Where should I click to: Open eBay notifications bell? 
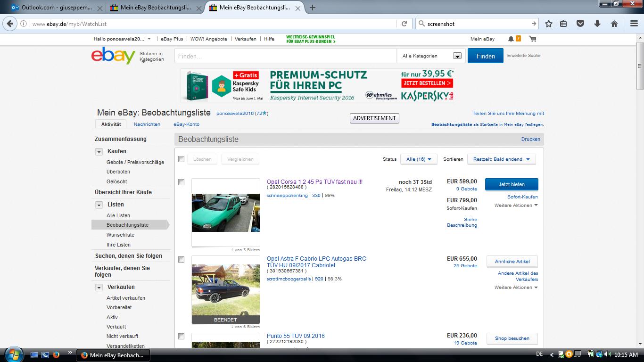[x=511, y=39]
